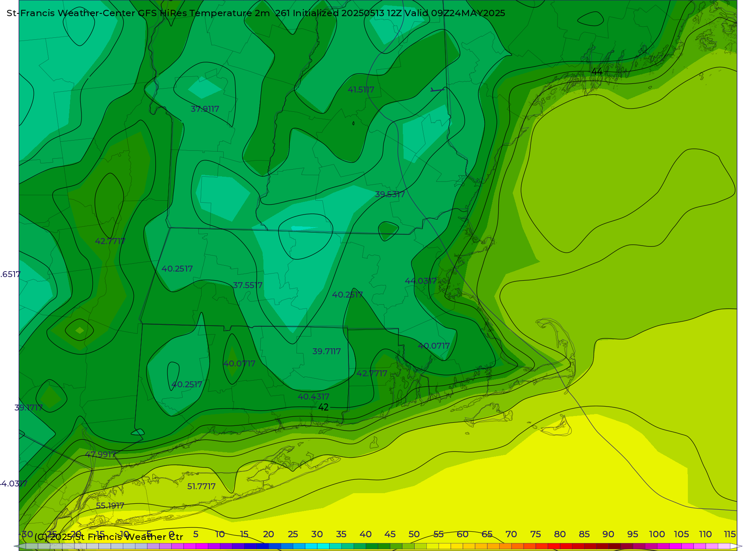Click the color scale label 95
Screen dimensions: 756x551
pyautogui.click(x=633, y=534)
